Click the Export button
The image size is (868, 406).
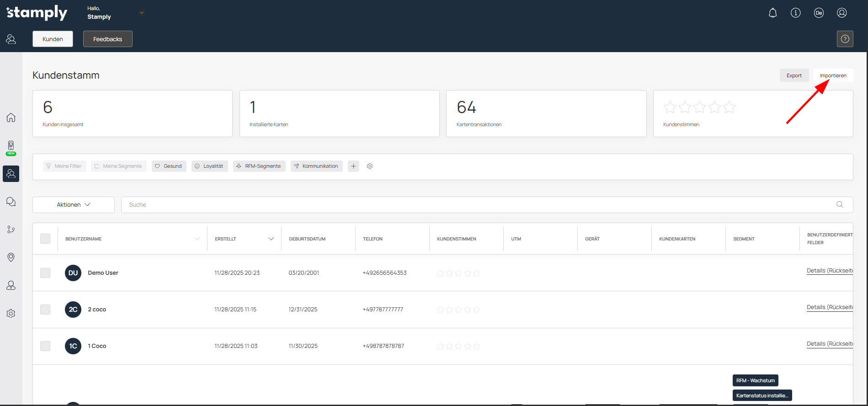coord(794,75)
